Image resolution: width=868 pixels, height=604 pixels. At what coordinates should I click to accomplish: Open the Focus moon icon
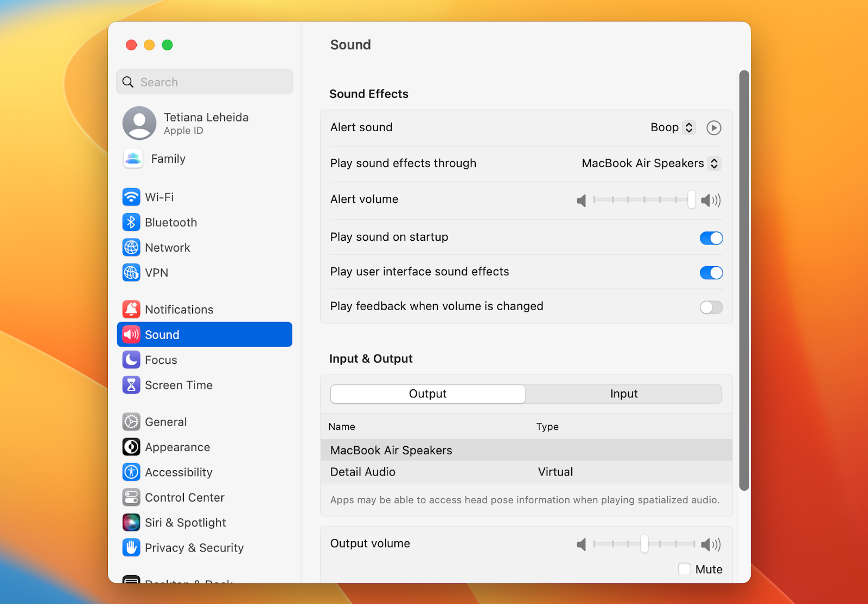(x=131, y=359)
